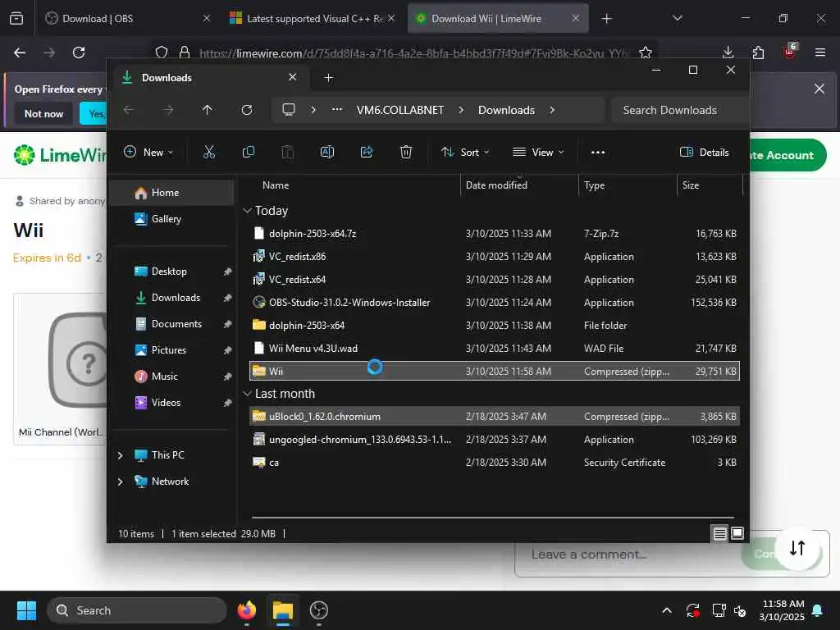840x630 pixels.
Task: Click the Cut icon in Explorer toolbar
Action: [x=209, y=152]
